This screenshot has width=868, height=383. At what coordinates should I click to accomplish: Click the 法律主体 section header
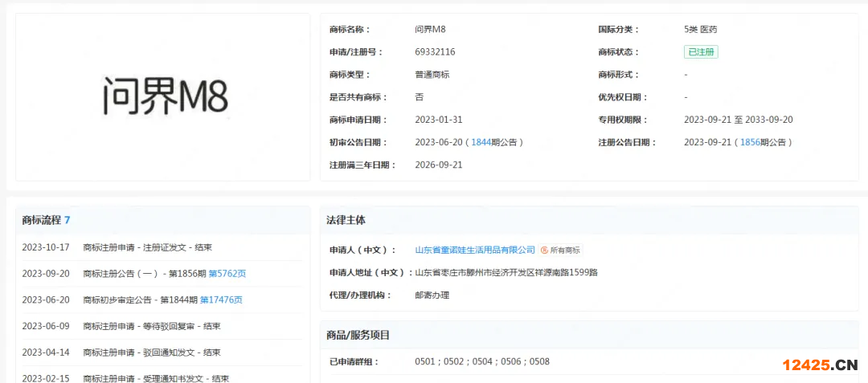coord(346,220)
